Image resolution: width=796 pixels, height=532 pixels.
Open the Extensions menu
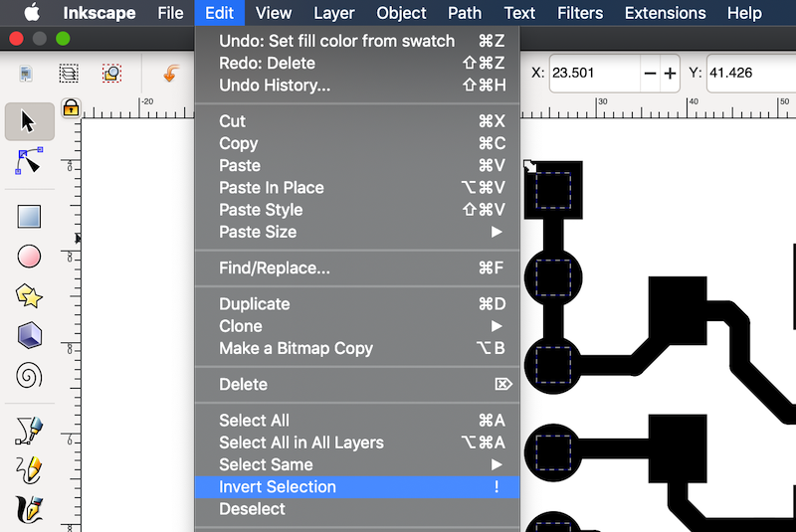[x=665, y=13]
